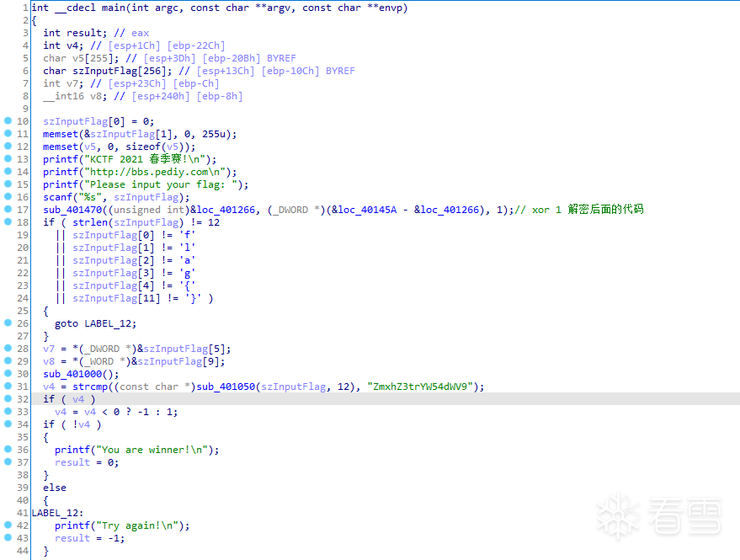
Task: Select "Please input your flag: " string
Action: (163, 184)
